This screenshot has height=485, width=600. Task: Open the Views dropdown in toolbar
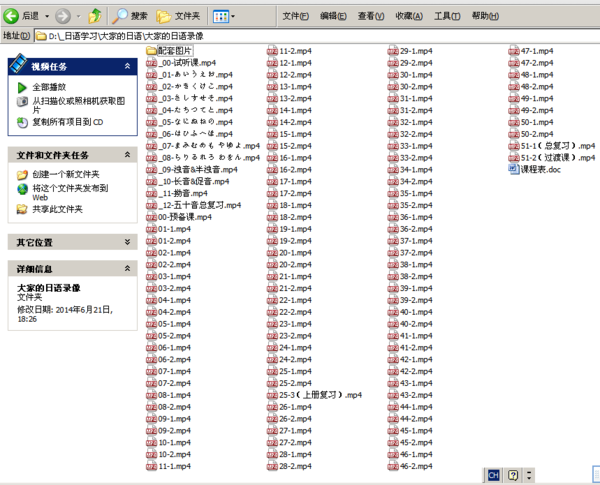click(224, 16)
